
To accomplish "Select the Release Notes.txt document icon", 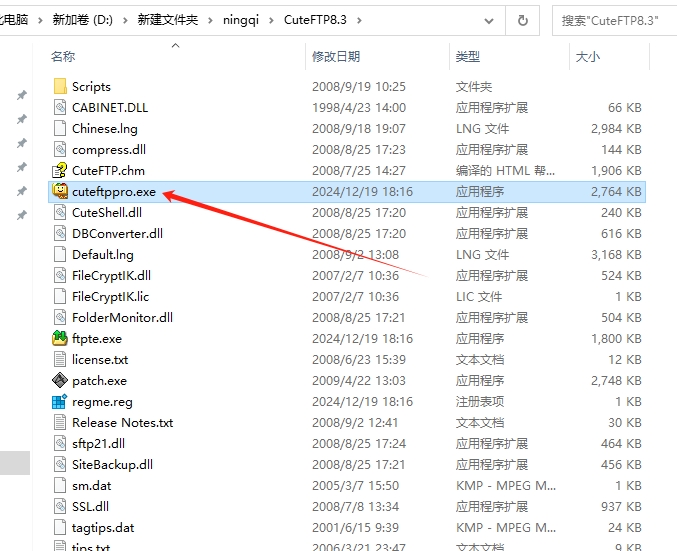I will coord(60,422).
